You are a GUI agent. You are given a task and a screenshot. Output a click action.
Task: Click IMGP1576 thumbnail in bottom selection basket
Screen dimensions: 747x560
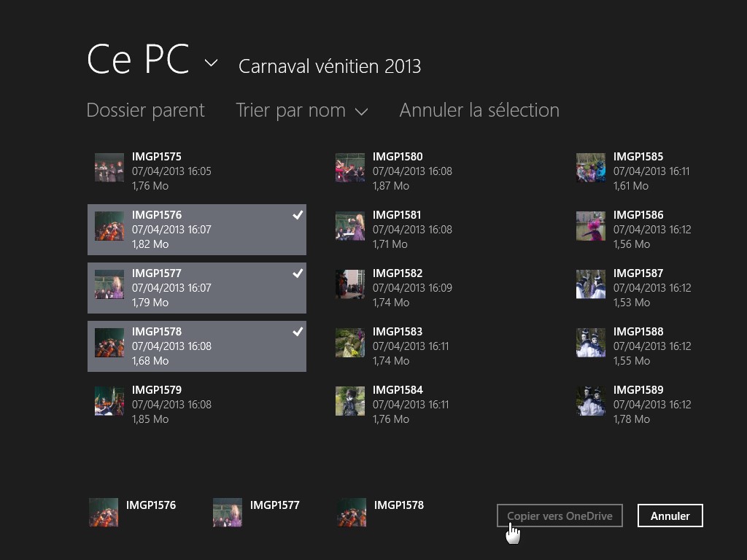104,513
